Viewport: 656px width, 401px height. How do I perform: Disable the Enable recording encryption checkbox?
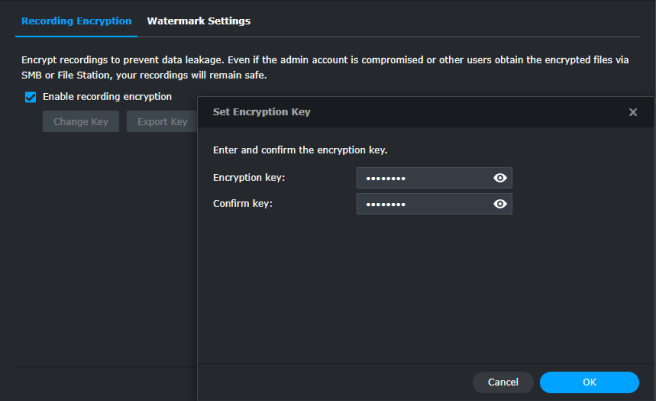point(30,97)
